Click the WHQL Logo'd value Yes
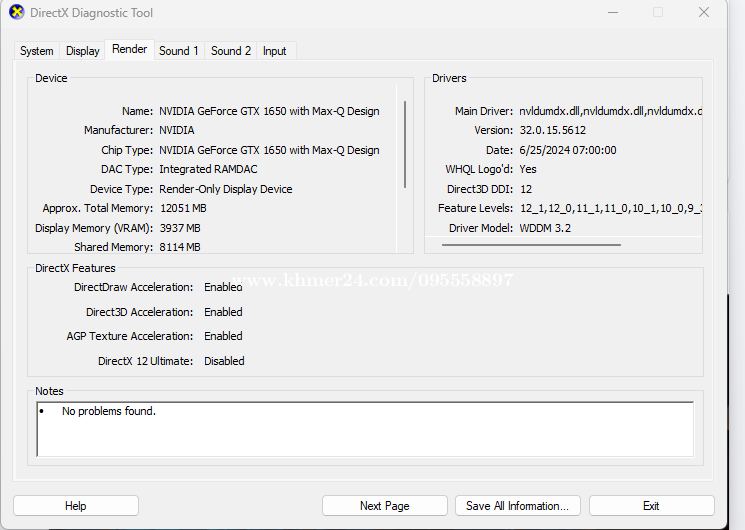The width and height of the screenshot is (745, 530). [528, 169]
